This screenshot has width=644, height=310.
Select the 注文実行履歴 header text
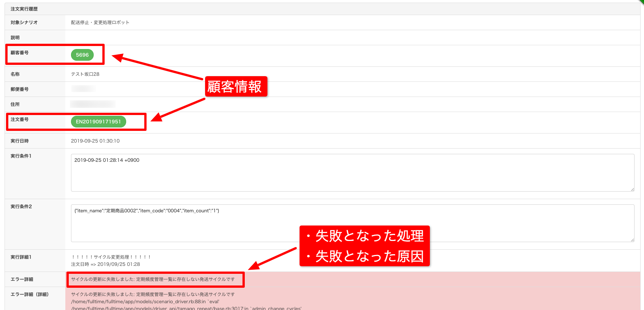[x=24, y=9]
